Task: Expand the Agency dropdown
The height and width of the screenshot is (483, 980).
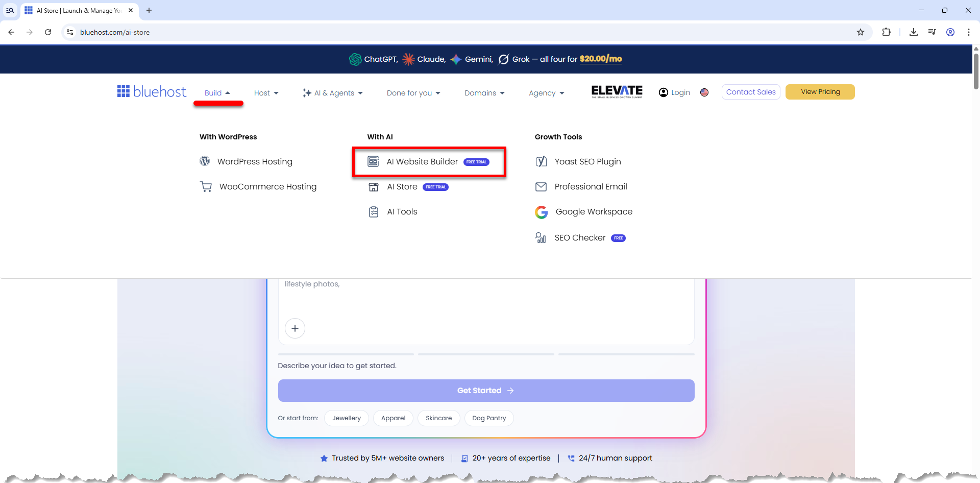Action: 547,93
